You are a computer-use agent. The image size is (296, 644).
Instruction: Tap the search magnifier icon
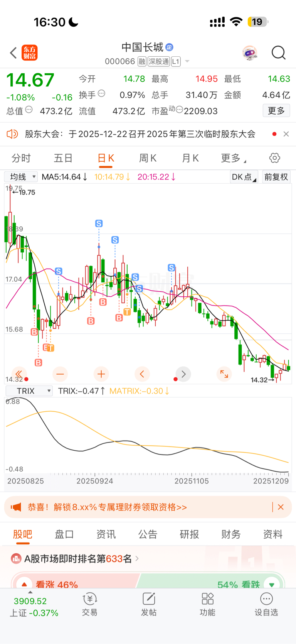278,53
